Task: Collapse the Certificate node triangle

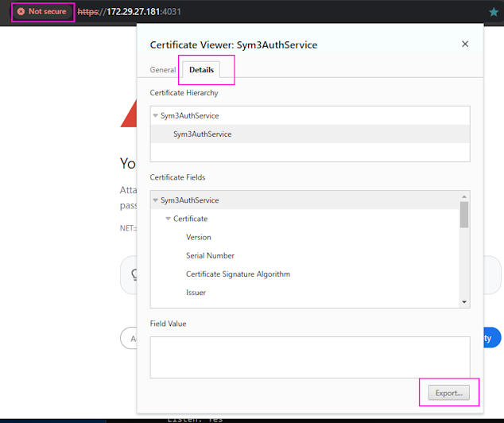Action: point(169,219)
